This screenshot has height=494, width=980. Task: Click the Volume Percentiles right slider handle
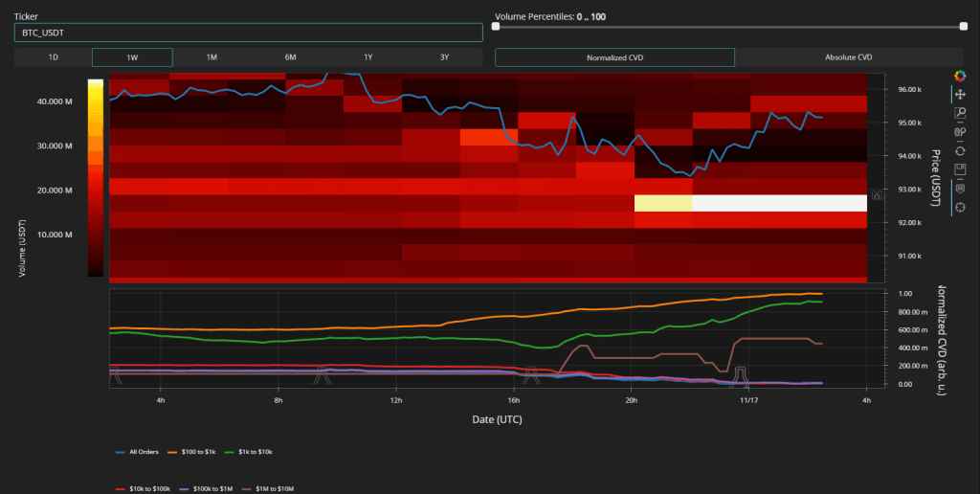pos(963,27)
